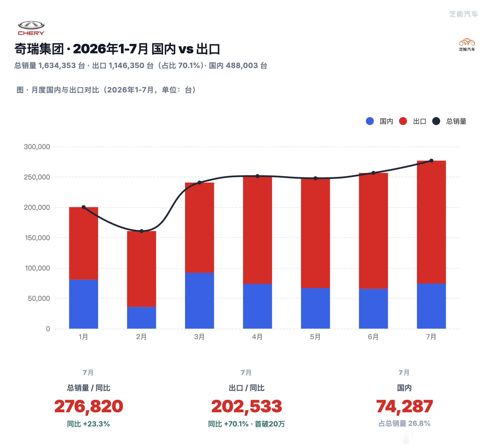Click the 3月 total sales line point

coord(200,183)
